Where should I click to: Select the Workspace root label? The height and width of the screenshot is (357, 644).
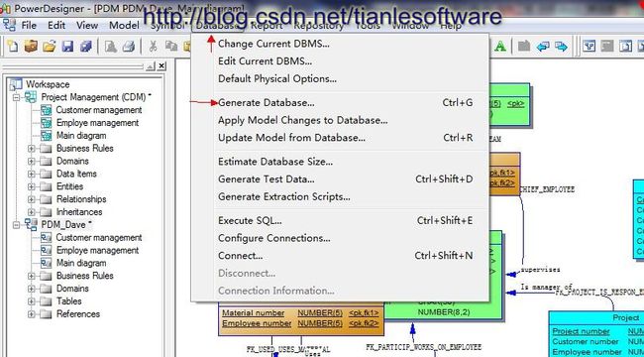click(48, 84)
